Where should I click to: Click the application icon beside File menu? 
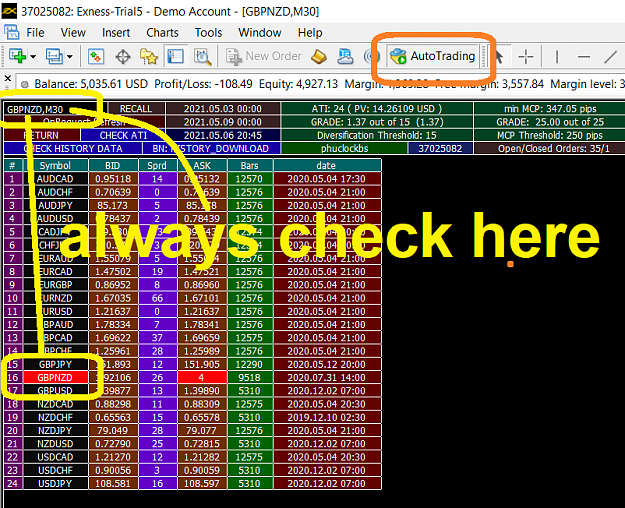(11, 32)
